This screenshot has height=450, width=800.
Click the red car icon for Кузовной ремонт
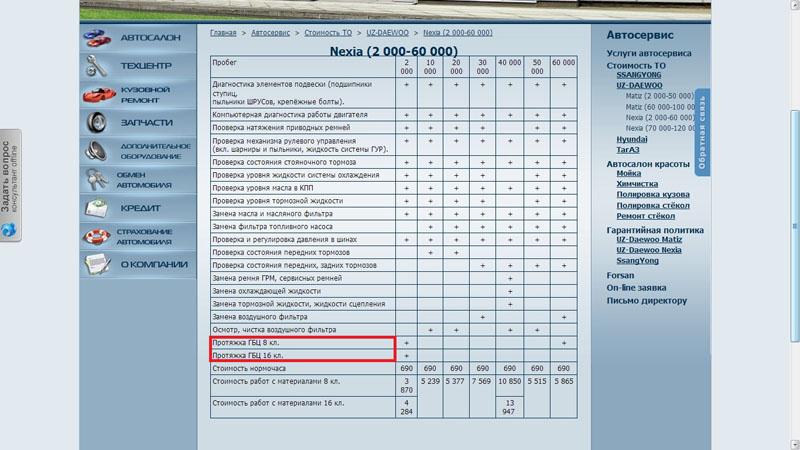coord(99,95)
